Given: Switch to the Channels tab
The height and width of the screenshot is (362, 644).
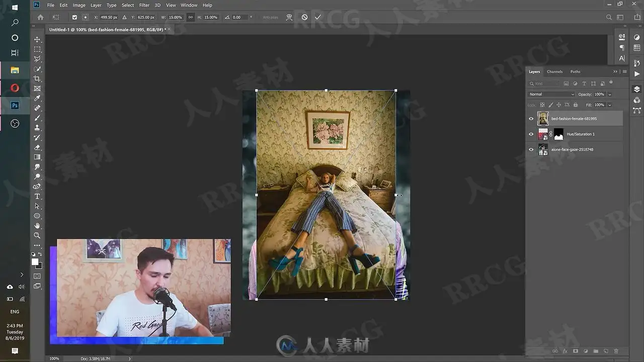Looking at the screenshot, I should 555,71.
